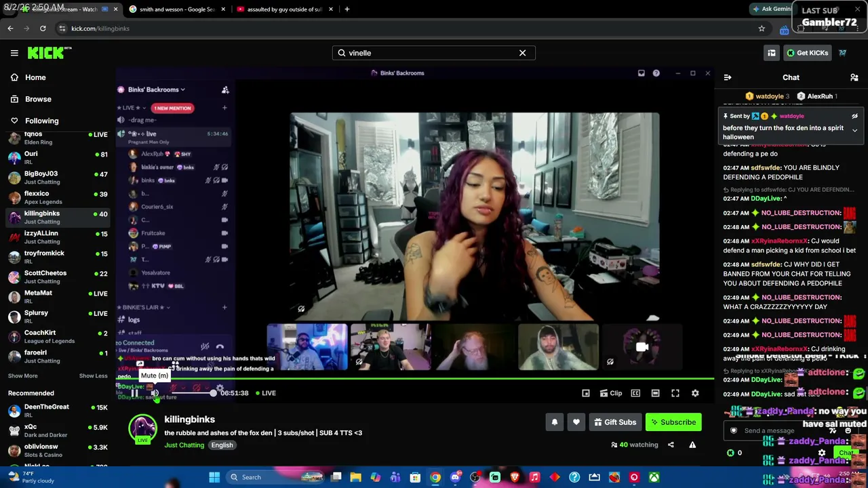Open izzyALLinn channel in sidebar

pos(58,237)
